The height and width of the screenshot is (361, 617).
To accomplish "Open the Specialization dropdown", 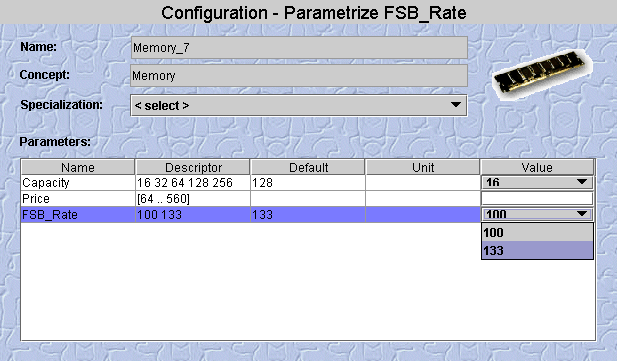I will tap(299, 105).
